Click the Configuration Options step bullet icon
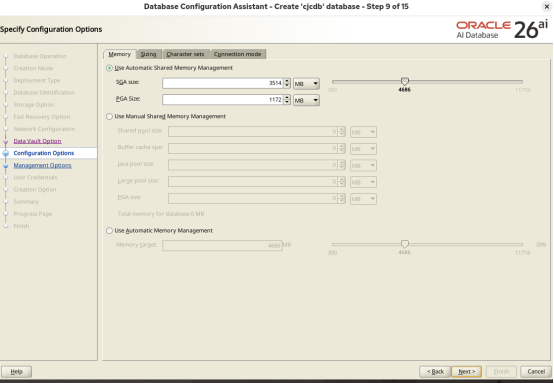This screenshot has height=384, width=554. tap(6, 153)
